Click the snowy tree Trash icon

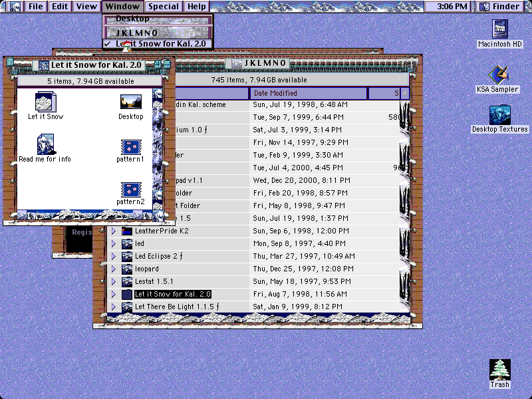tap(500, 370)
